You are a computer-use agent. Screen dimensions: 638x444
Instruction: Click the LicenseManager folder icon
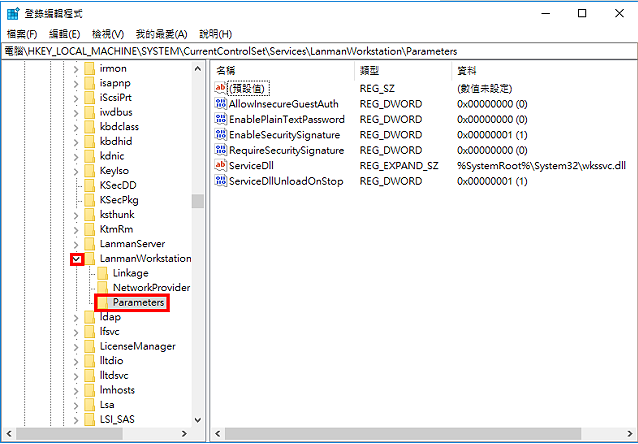click(x=90, y=346)
